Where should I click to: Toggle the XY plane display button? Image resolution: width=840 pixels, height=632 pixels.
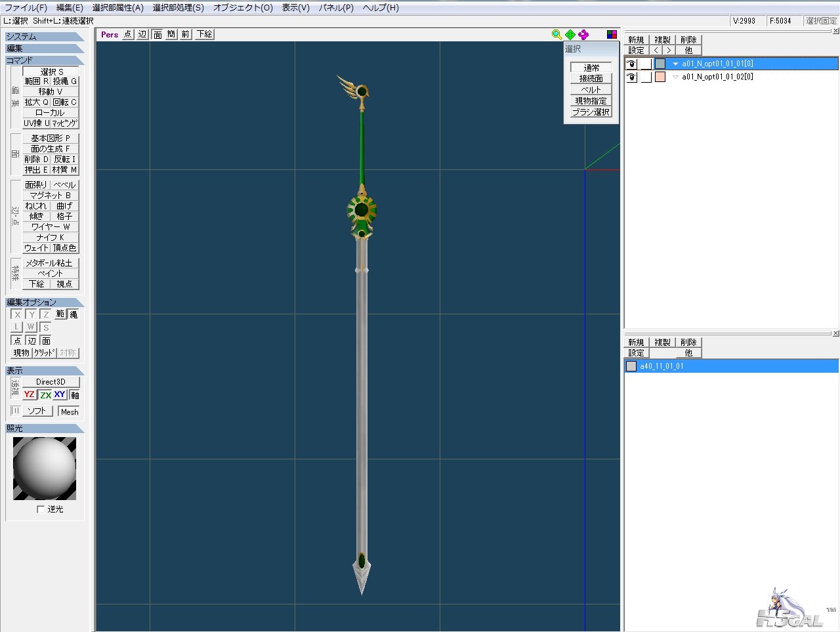click(x=60, y=394)
